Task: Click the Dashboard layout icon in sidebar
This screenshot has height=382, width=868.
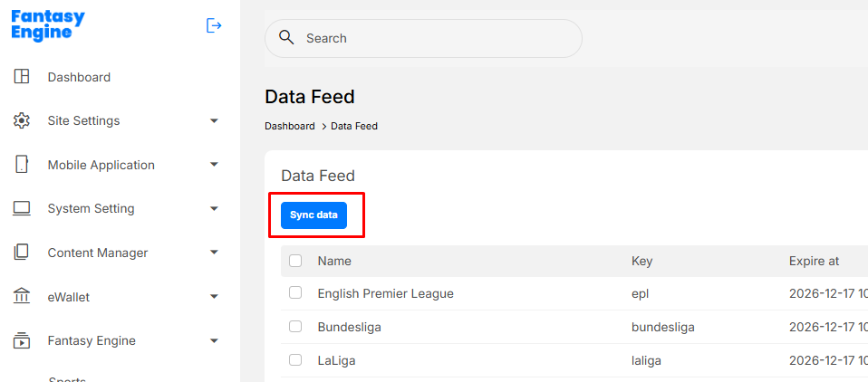Action: click(x=22, y=77)
